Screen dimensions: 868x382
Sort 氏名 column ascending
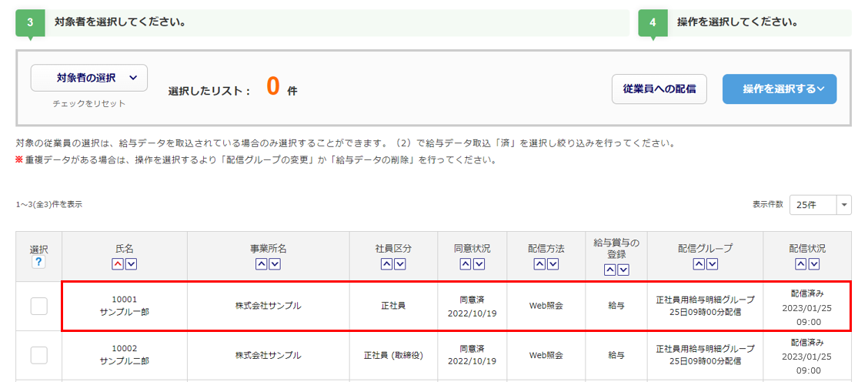pos(119,264)
